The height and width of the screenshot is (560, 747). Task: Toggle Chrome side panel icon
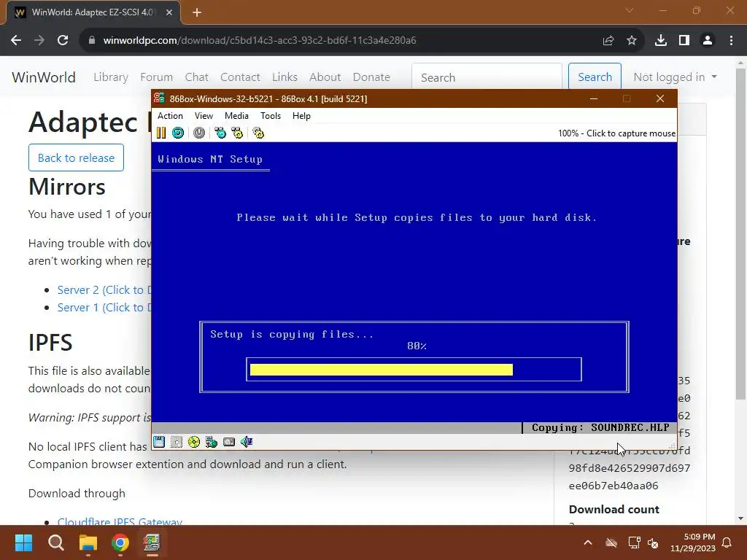pyautogui.click(x=684, y=41)
